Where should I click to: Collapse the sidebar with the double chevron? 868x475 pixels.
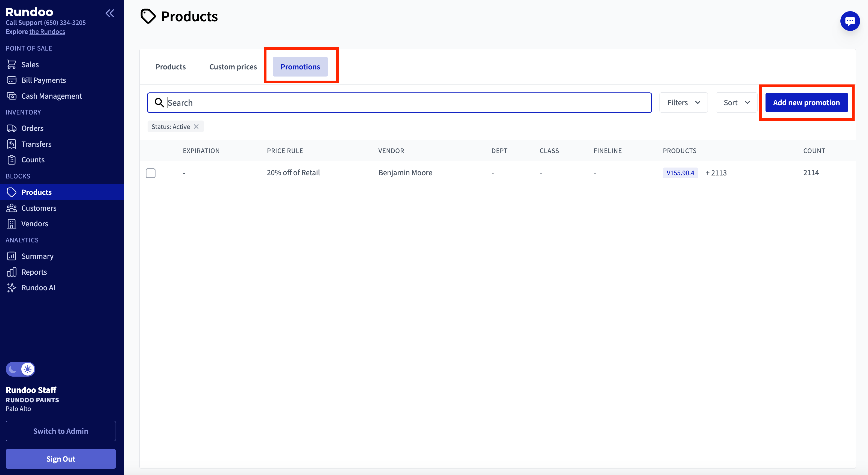110,13
